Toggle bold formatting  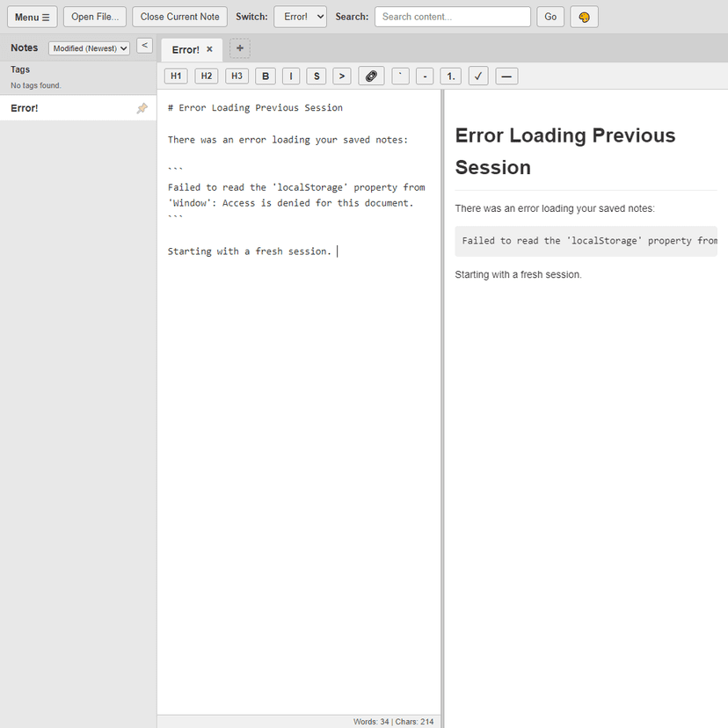click(265, 76)
